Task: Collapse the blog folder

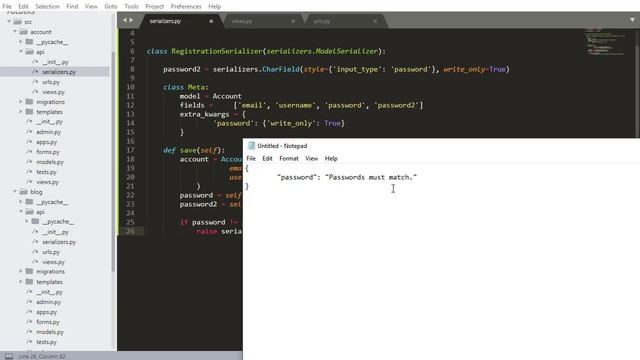Action: coord(15,191)
